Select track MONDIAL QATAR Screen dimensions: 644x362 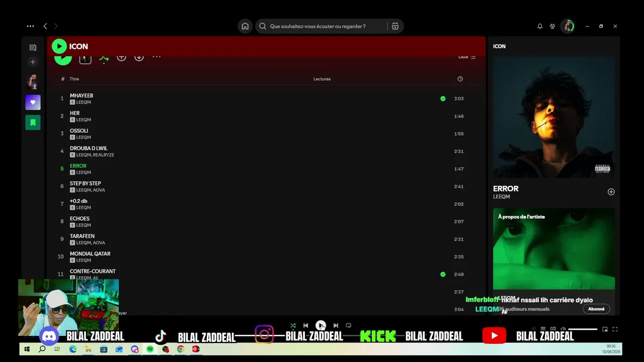pyautogui.click(x=90, y=254)
